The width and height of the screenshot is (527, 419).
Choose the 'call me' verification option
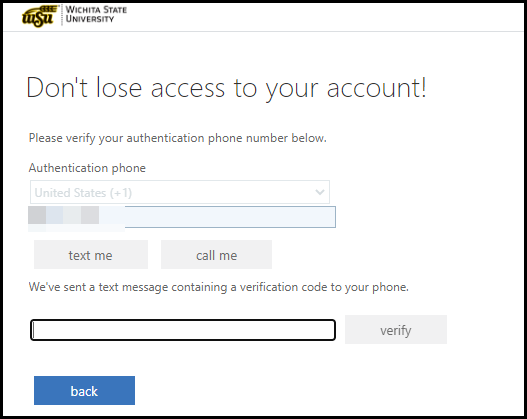[216, 255]
